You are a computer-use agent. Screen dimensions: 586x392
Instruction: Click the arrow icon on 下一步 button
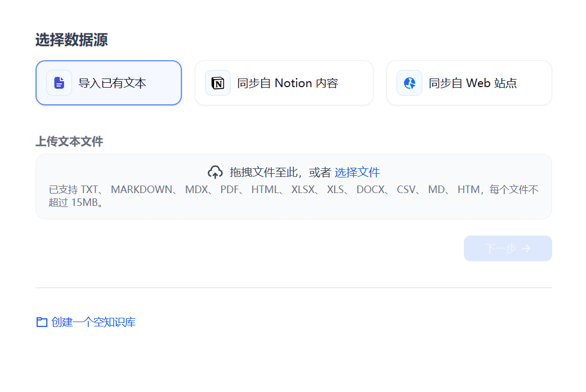(526, 248)
